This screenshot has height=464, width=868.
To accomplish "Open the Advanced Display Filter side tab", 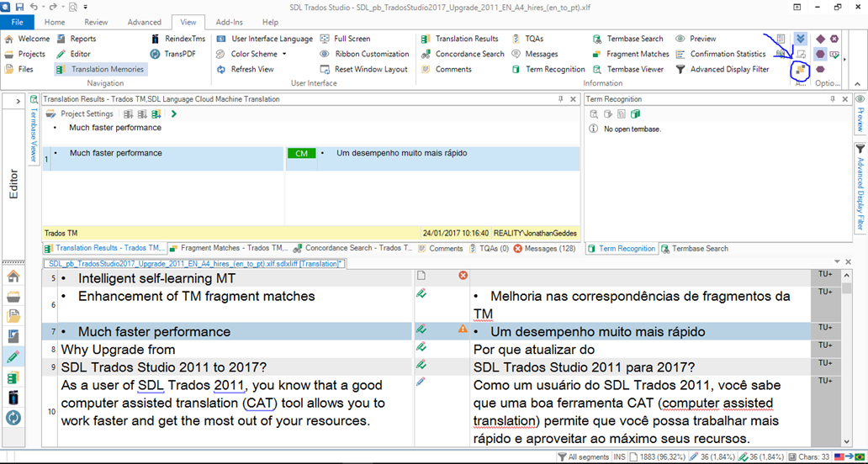I will 860,187.
